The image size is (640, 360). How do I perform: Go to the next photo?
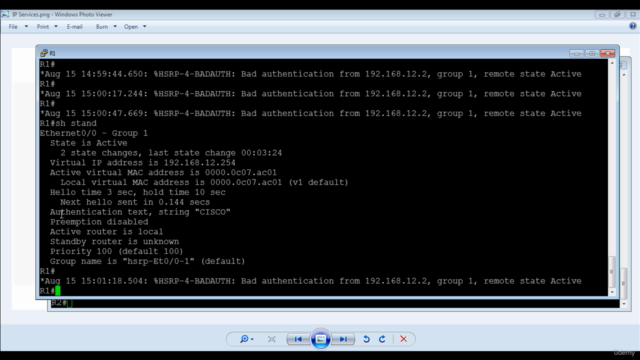point(343,339)
